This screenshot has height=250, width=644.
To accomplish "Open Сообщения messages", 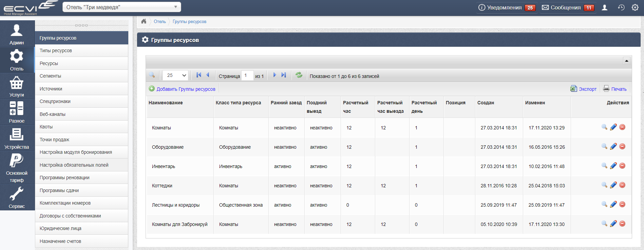I will [x=568, y=7].
